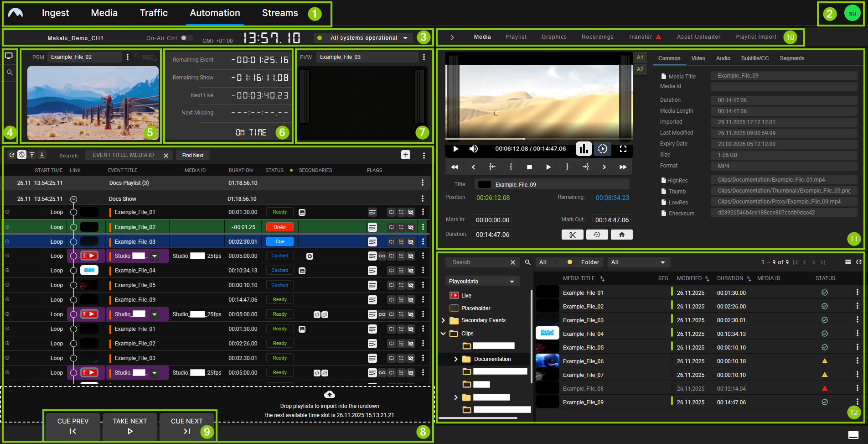Image resolution: width=868 pixels, height=444 pixels.
Task: Enable loop playback in the preview player
Action: 603,149
